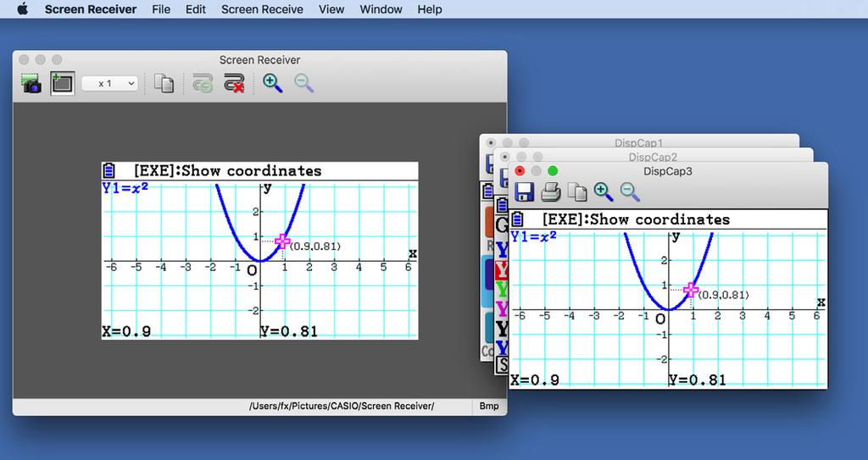This screenshot has width=868, height=460.
Task: Open the Screen Receiver application menu
Action: (91, 9)
